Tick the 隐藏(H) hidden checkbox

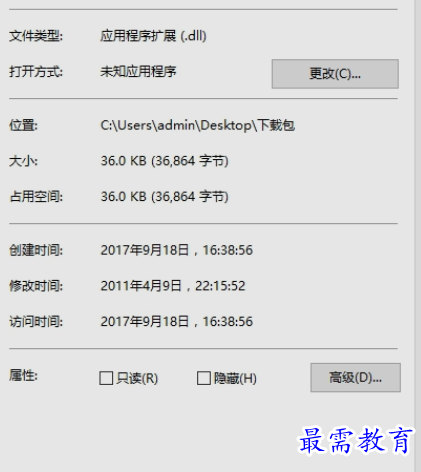pyautogui.click(x=203, y=378)
